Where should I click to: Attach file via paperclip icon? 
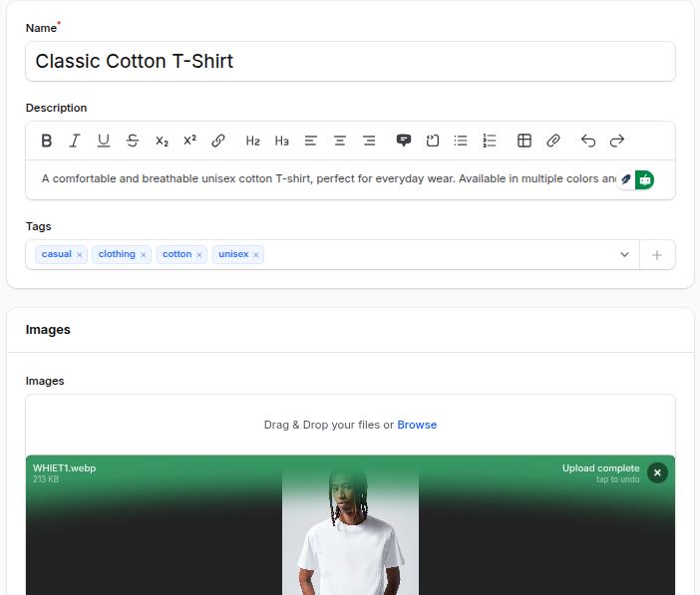pyautogui.click(x=553, y=142)
